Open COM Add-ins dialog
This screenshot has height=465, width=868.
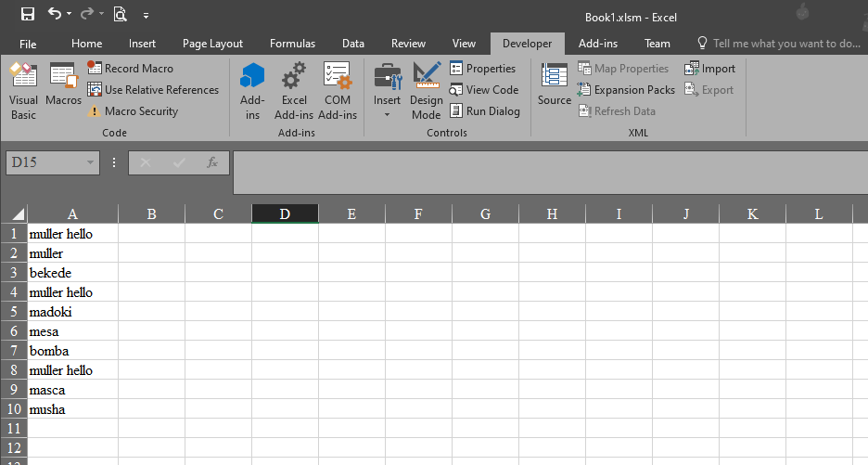point(338,92)
